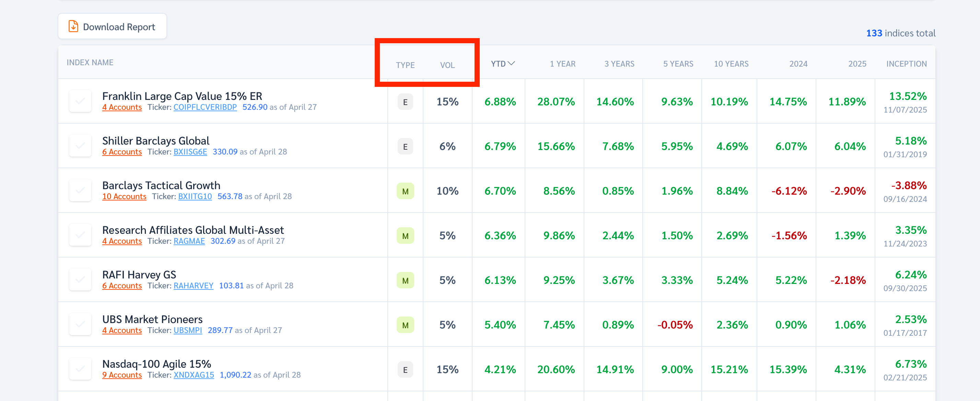Open ticker link RAGMAE

[x=189, y=241]
